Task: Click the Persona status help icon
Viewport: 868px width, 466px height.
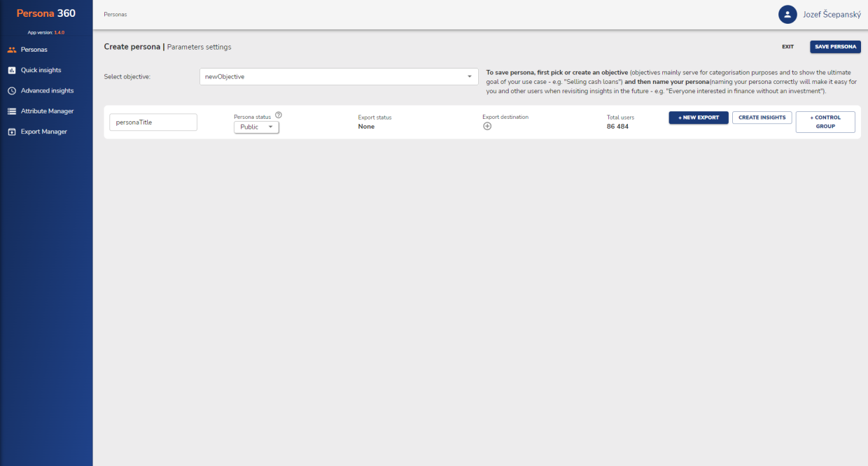Action: 279,115
